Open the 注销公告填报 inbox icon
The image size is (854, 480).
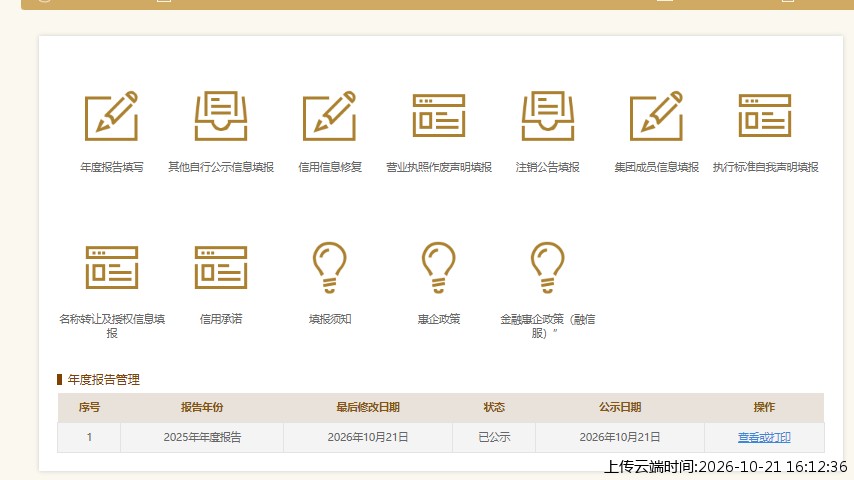(x=547, y=116)
